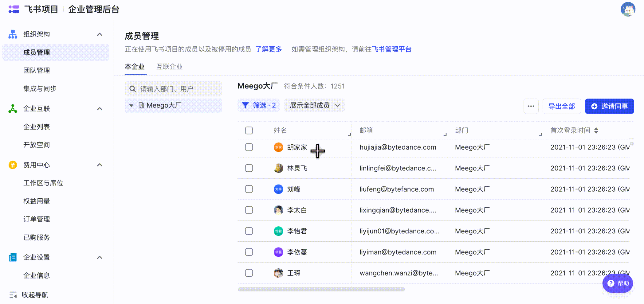This screenshot has width=644, height=304.
Task: Check the box for 李怡君
Action: [x=249, y=231]
